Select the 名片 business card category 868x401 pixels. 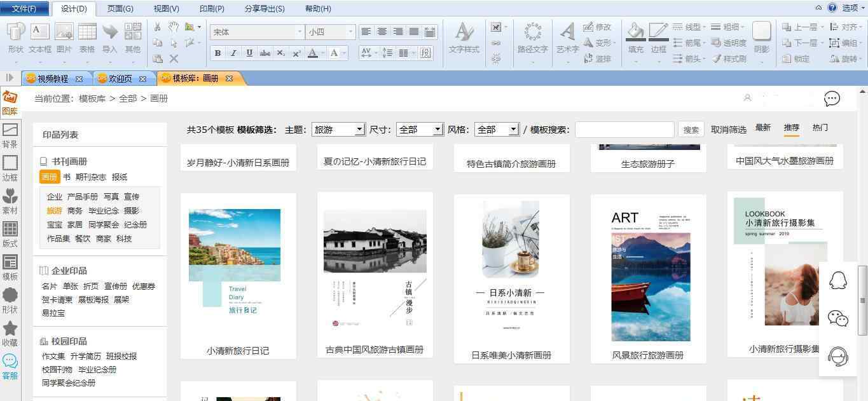pyautogui.click(x=50, y=286)
